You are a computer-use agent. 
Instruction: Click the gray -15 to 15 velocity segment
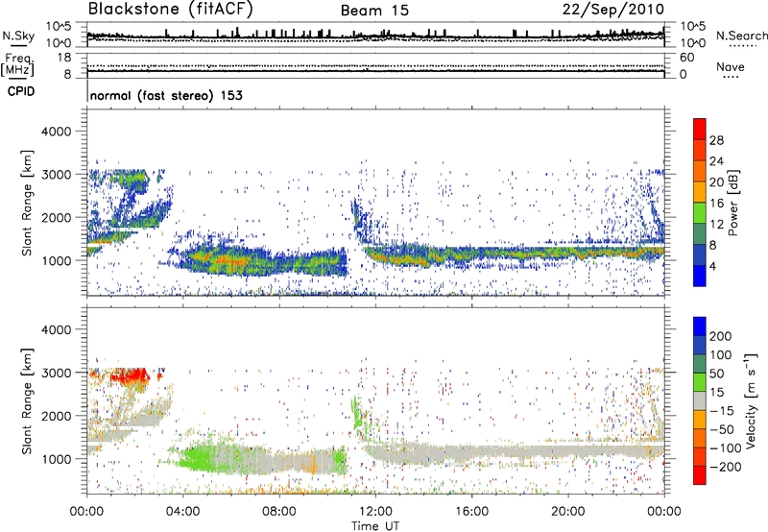[700, 401]
